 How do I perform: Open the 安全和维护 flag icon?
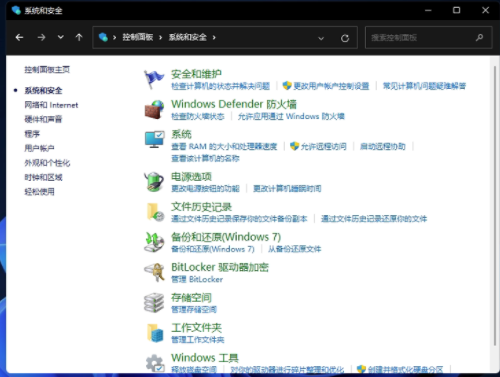[x=154, y=80]
